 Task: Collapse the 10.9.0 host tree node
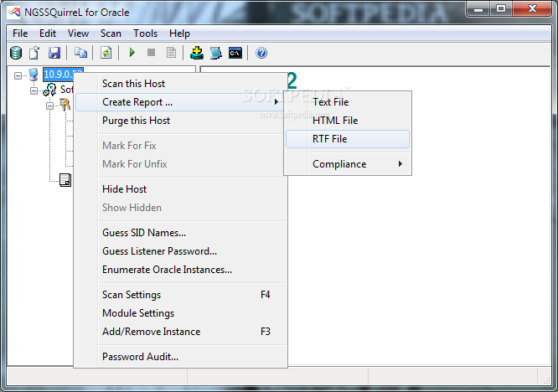18,75
